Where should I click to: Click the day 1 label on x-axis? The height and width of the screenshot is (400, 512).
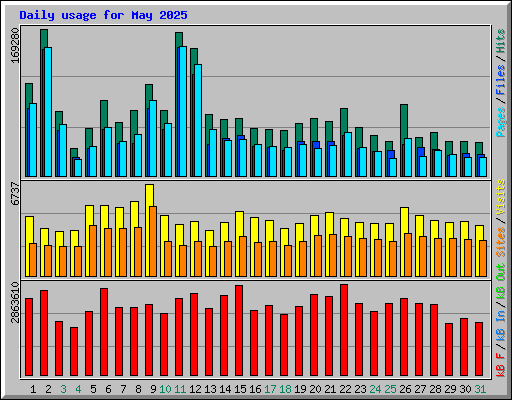pos(33,389)
